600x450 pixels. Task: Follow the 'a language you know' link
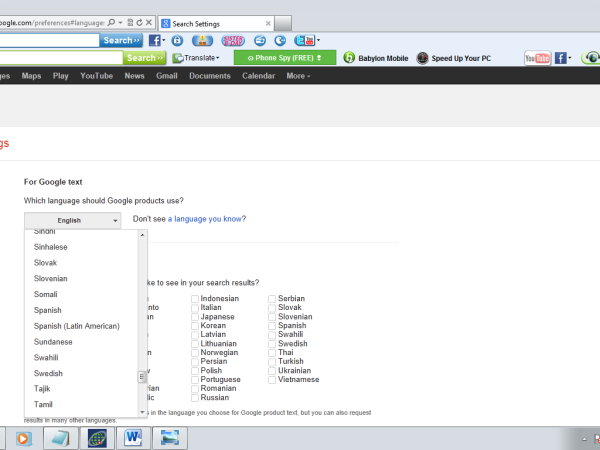coord(205,219)
